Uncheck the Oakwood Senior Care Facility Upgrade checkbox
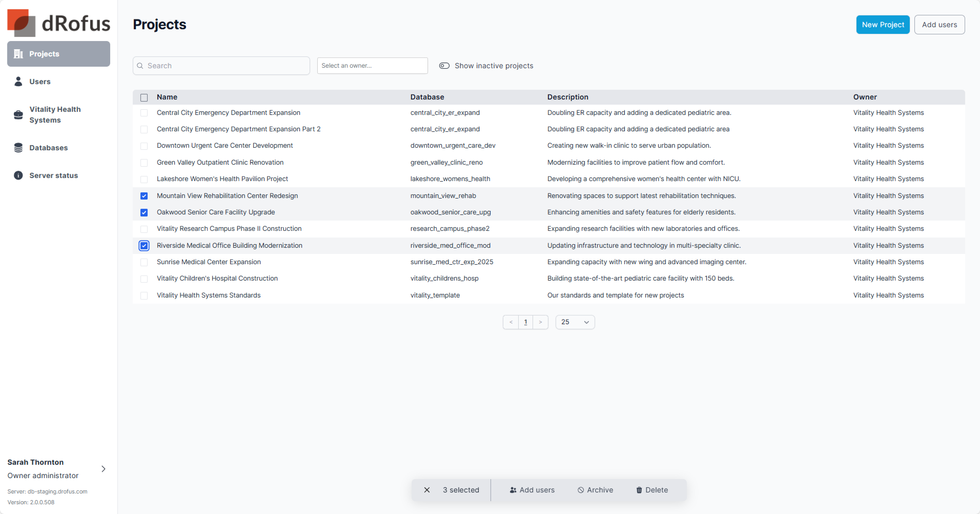The height and width of the screenshot is (514, 980). (144, 212)
